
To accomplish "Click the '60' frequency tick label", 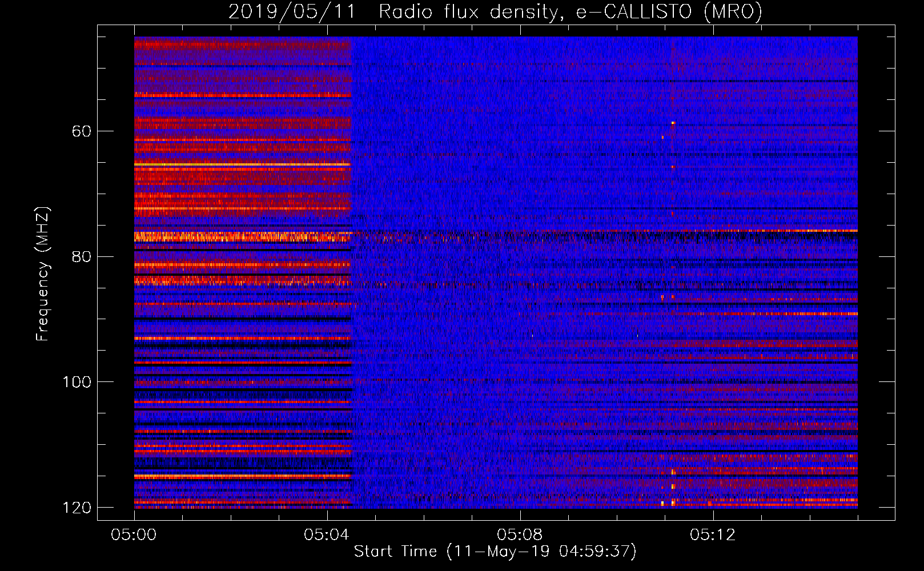I will [82, 131].
